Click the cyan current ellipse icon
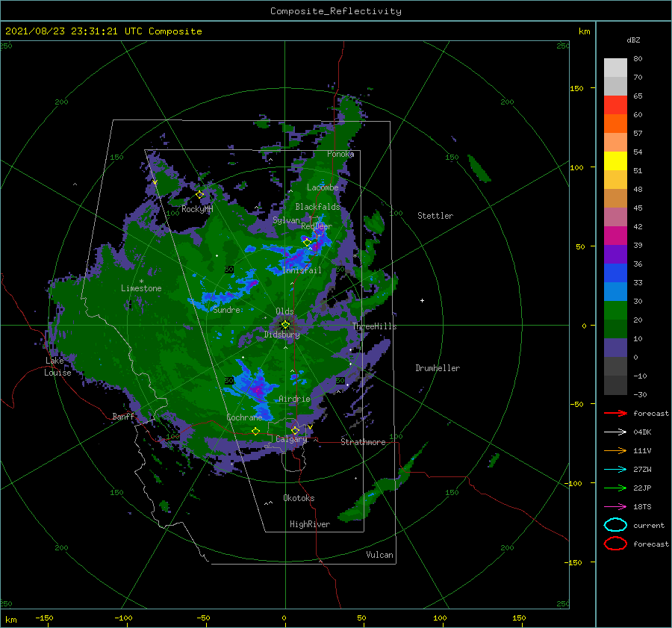Image resolution: width=672 pixels, height=628 pixels. (615, 525)
